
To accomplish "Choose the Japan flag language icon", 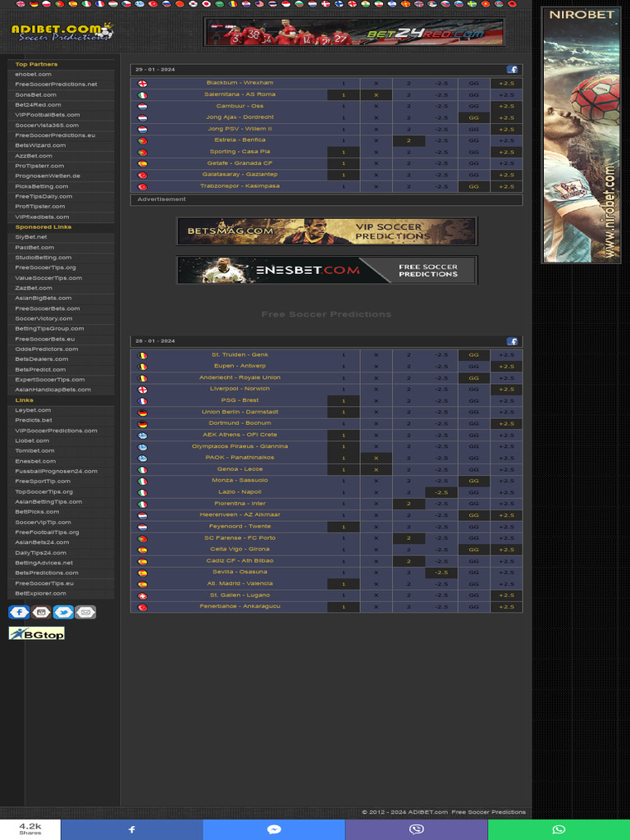I will [206, 4].
